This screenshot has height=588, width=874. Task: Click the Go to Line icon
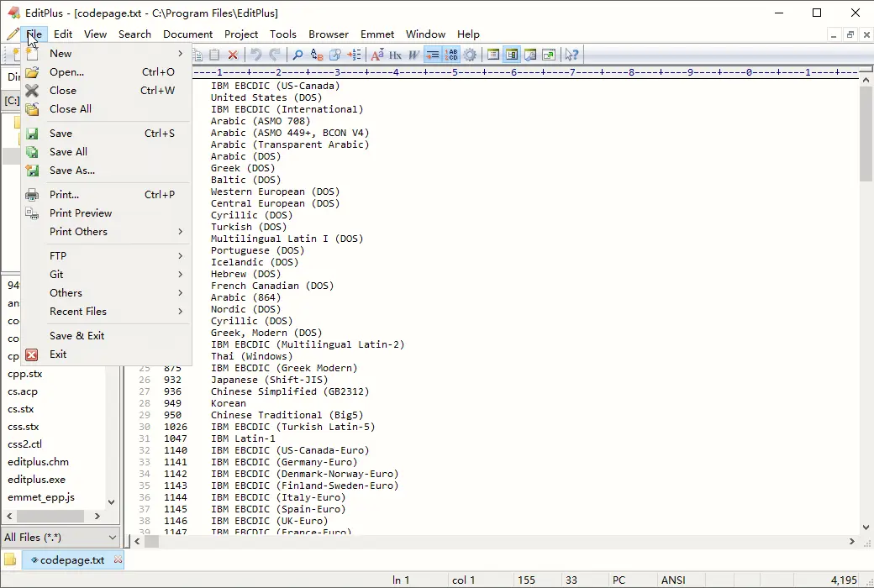click(354, 55)
